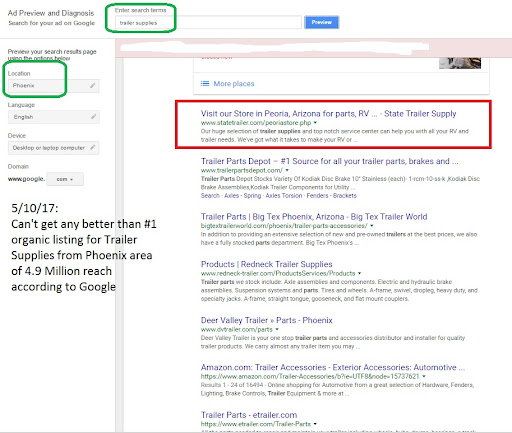Click the www.trailerpartsdepot.com URL text
The width and height of the screenshot is (512, 433).
241,170
